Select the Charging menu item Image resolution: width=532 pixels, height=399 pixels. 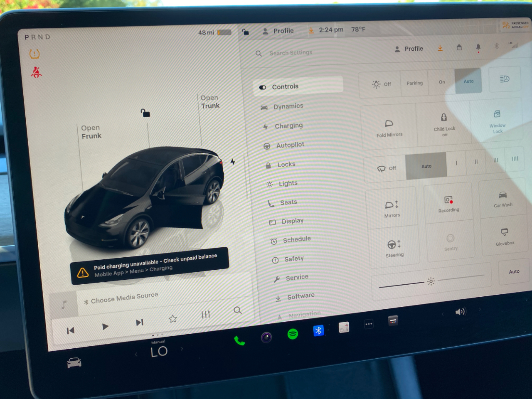point(288,126)
